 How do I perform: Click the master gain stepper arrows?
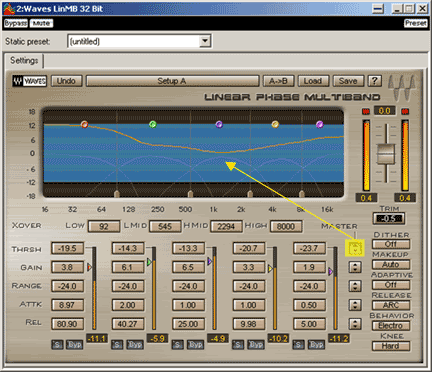[x=355, y=267]
